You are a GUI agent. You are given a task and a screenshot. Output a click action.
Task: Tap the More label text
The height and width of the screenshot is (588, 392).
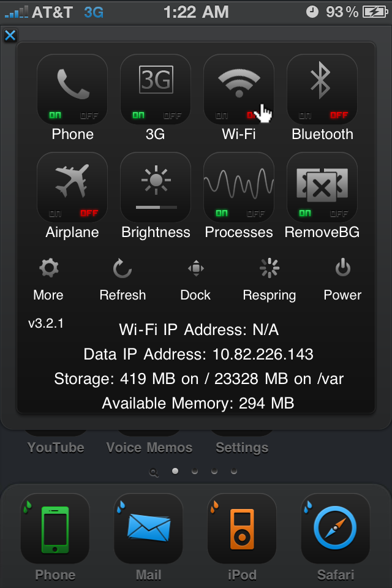[48, 295]
